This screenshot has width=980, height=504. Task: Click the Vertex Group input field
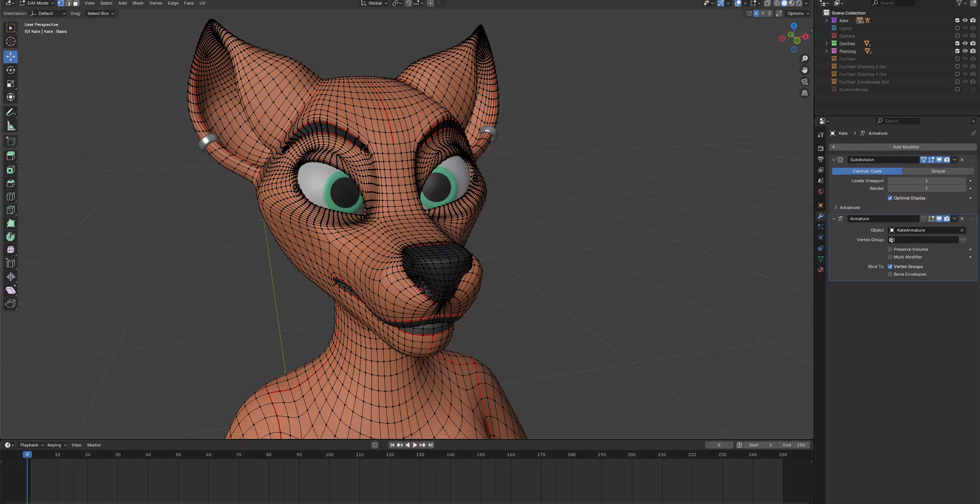(923, 240)
